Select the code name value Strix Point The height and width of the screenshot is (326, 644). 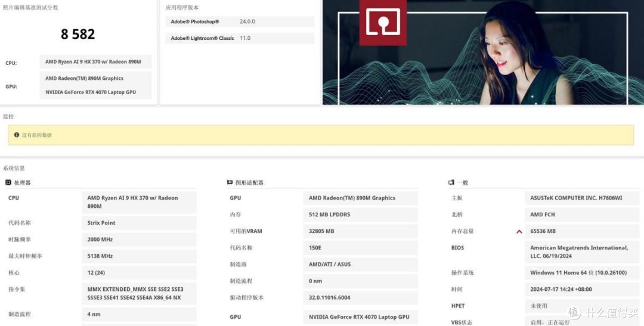click(x=101, y=222)
